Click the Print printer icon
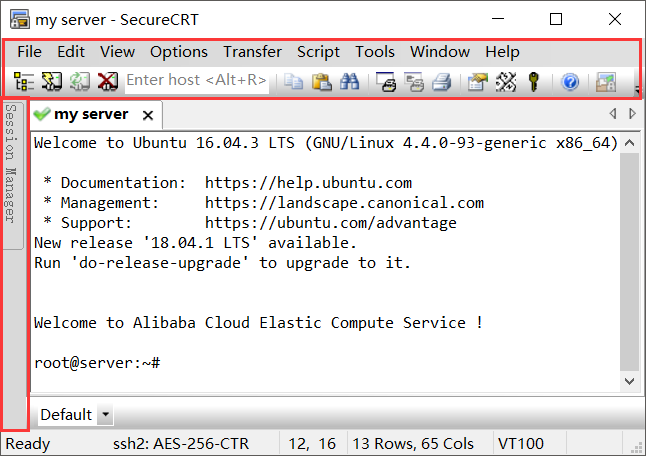This screenshot has width=646, height=456. [442, 81]
